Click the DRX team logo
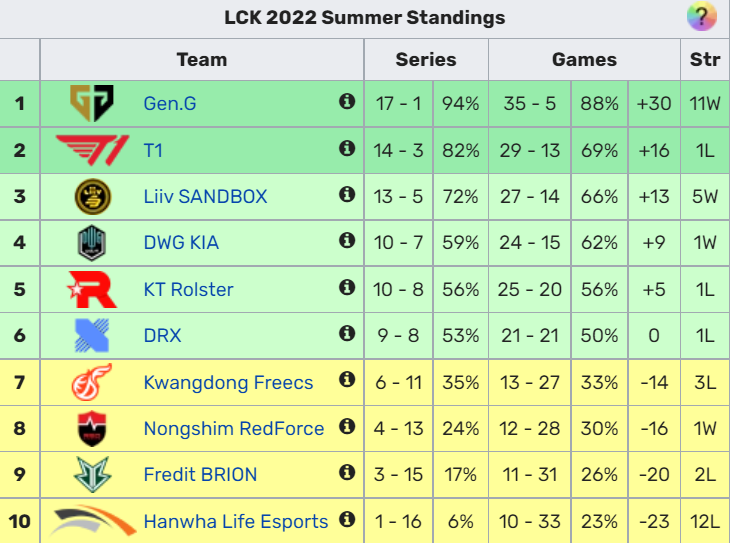The image size is (730, 543). [x=92, y=335]
